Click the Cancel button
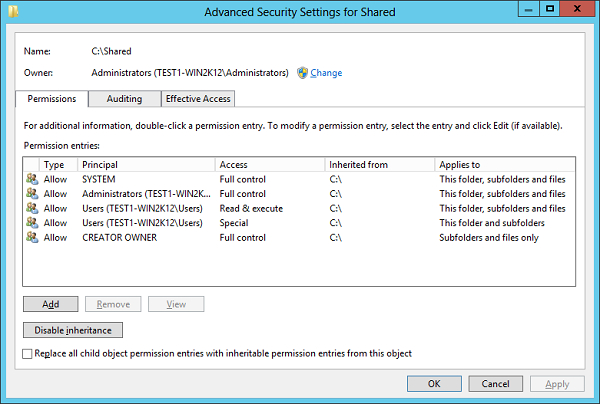600x404 pixels. click(496, 383)
